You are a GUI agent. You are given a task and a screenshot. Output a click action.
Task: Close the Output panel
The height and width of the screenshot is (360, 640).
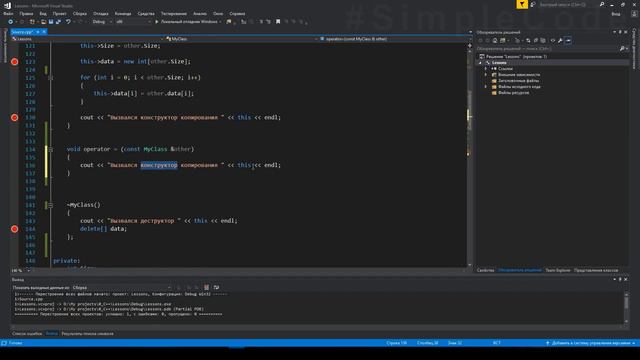pyautogui.click(x=626, y=280)
